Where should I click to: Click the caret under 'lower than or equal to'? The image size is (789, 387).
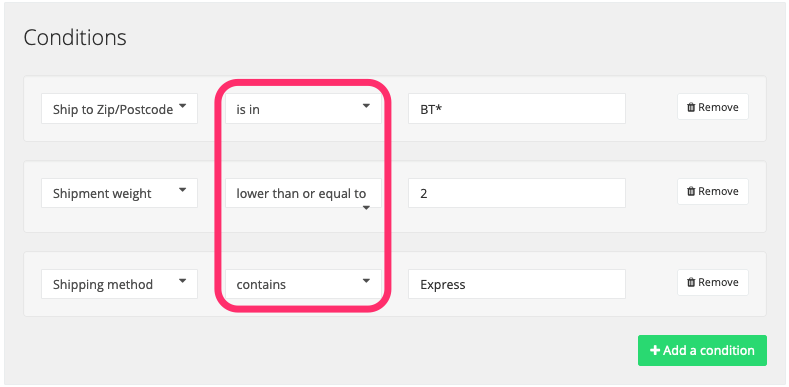[x=366, y=207]
